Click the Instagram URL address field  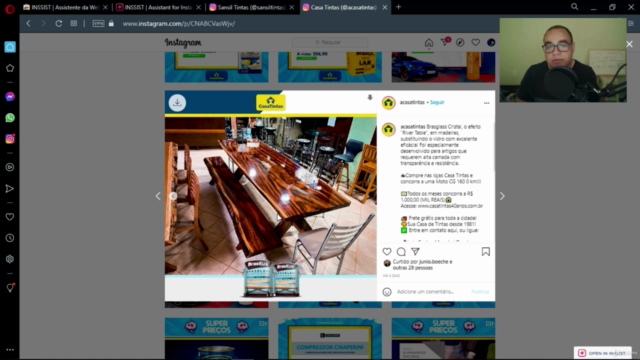[179, 24]
